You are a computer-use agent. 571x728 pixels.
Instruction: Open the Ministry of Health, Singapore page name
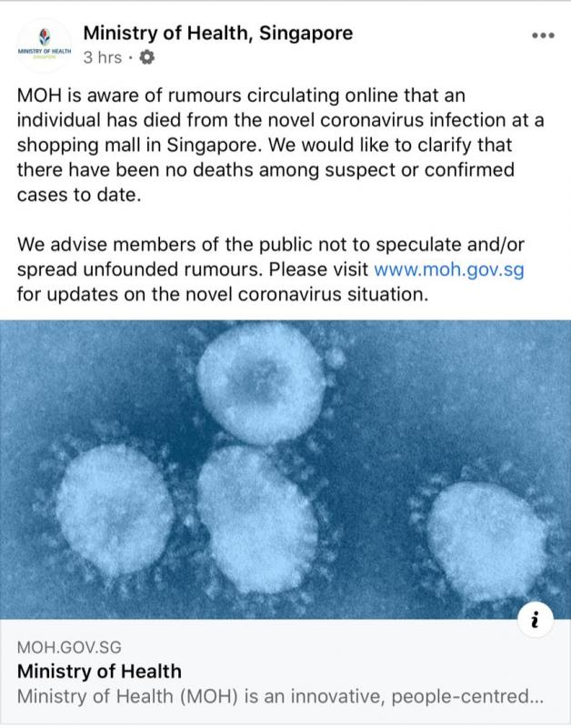[217, 34]
